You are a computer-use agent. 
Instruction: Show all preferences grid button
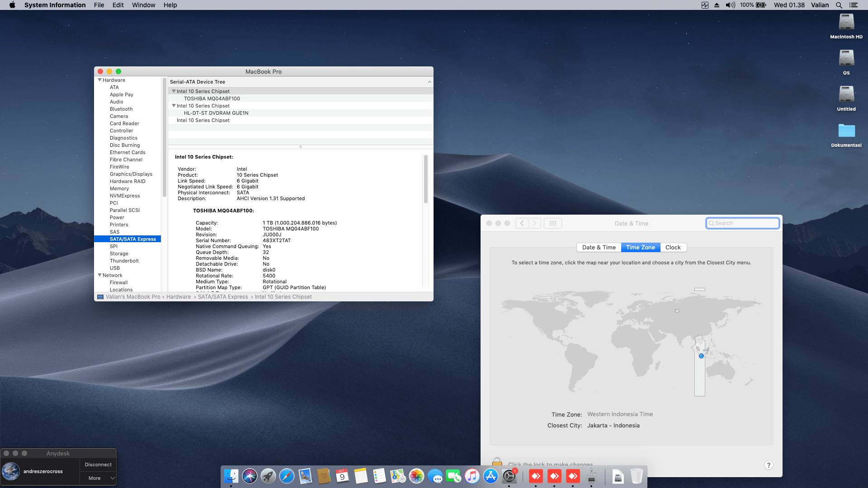point(552,223)
